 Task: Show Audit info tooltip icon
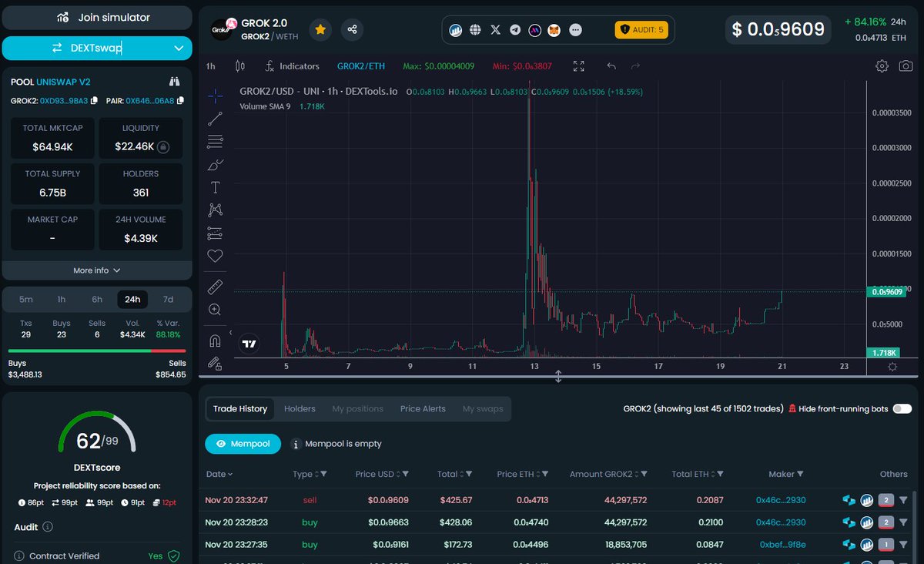tap(48, 527)
